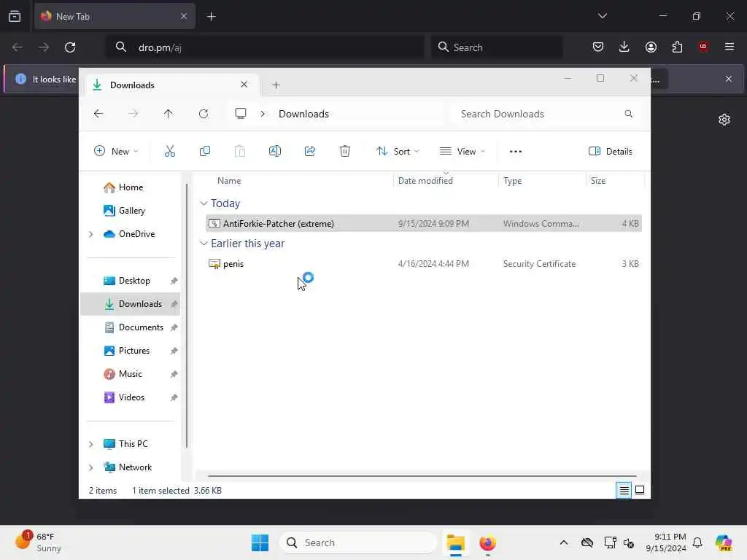
Task: Open the Firefox new tab settings gear
Action: click(x=724, y=120)
